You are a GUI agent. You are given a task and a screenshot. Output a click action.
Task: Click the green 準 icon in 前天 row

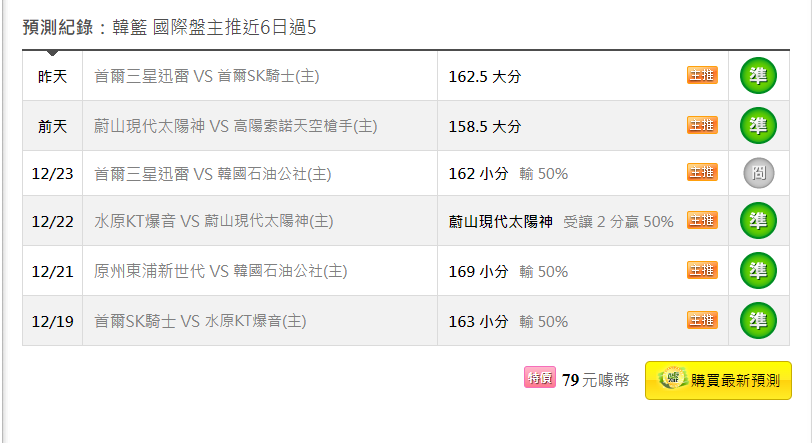pos(758,125)
